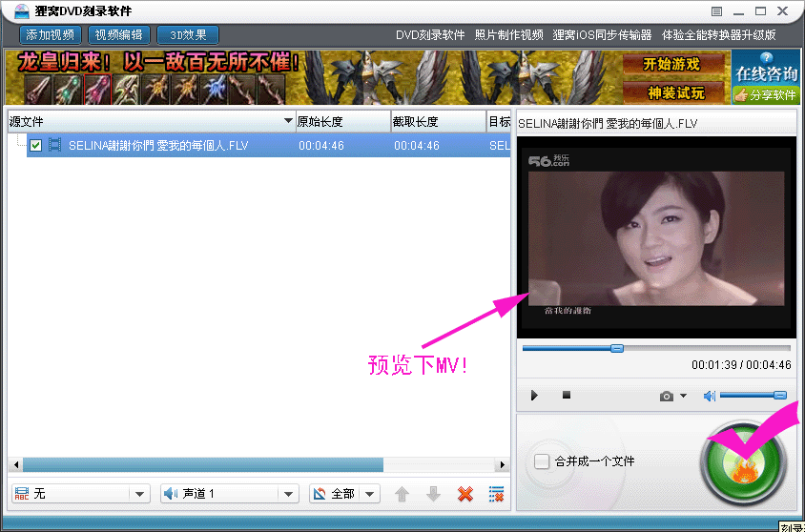This screenshot has height=532, width=805.
Task: Click the file list horizontal scrollbar
Action: click(x=203, y=465)
